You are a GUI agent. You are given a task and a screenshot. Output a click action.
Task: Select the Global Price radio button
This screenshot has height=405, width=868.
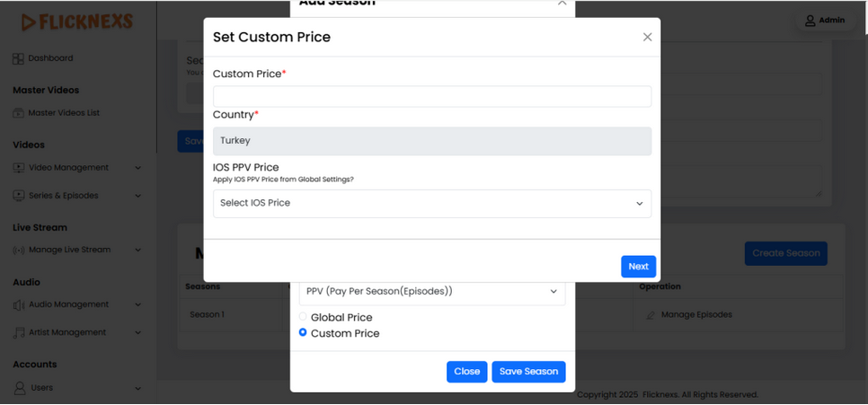[x=303, y=317]
